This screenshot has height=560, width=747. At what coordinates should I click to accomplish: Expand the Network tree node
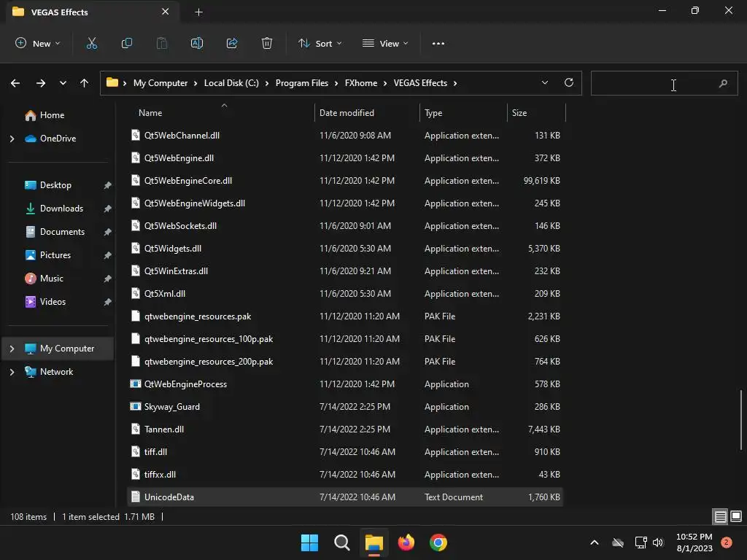click(12, 372)
